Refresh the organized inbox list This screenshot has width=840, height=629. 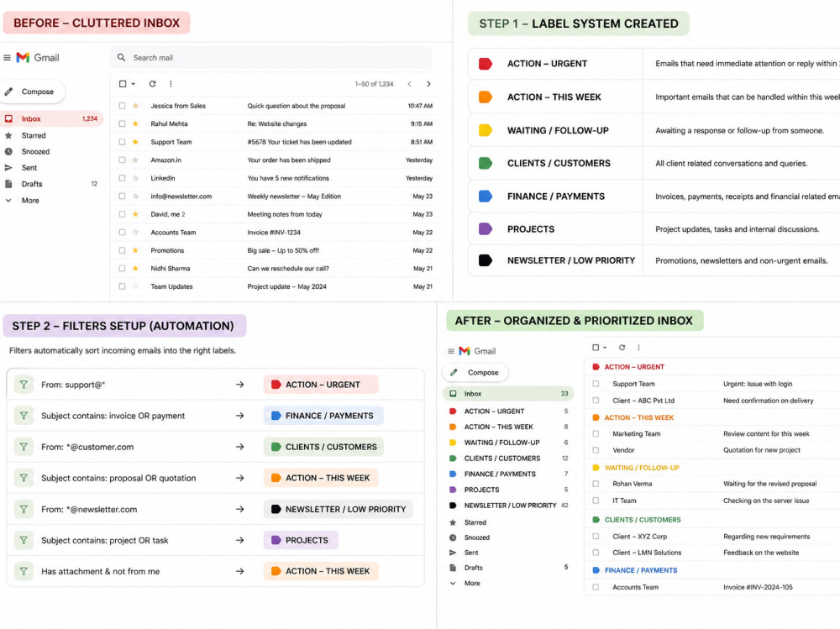pos(622,347)
